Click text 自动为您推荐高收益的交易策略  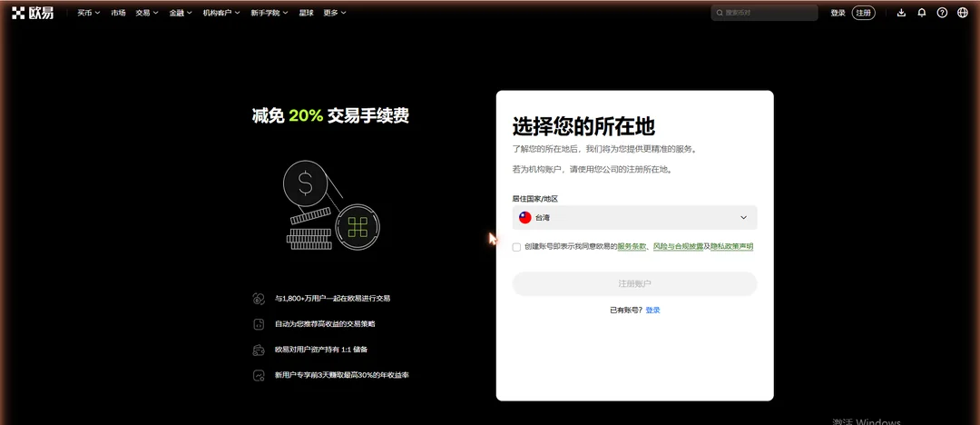coord(325,324)
